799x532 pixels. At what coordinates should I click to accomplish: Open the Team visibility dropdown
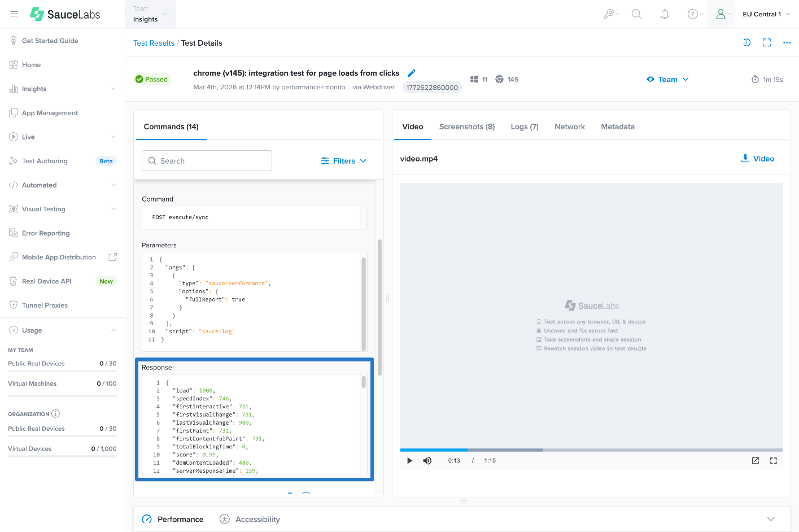[667, 80]
